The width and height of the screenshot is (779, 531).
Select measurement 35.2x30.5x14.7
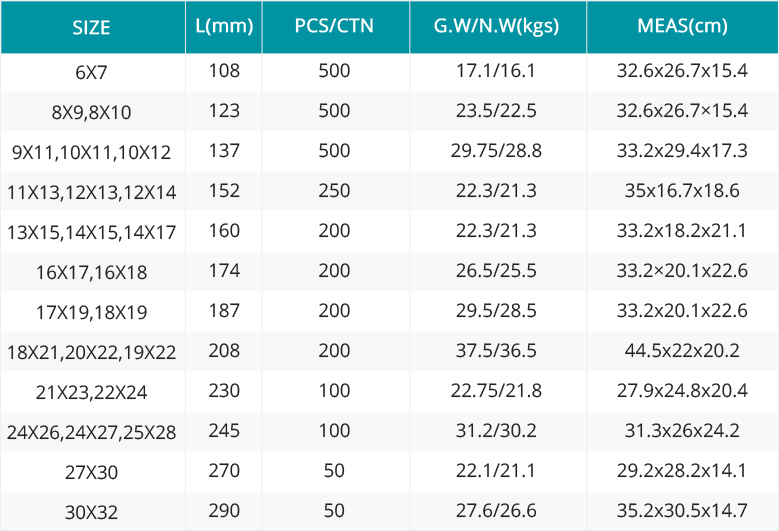[x=682, y=511]
